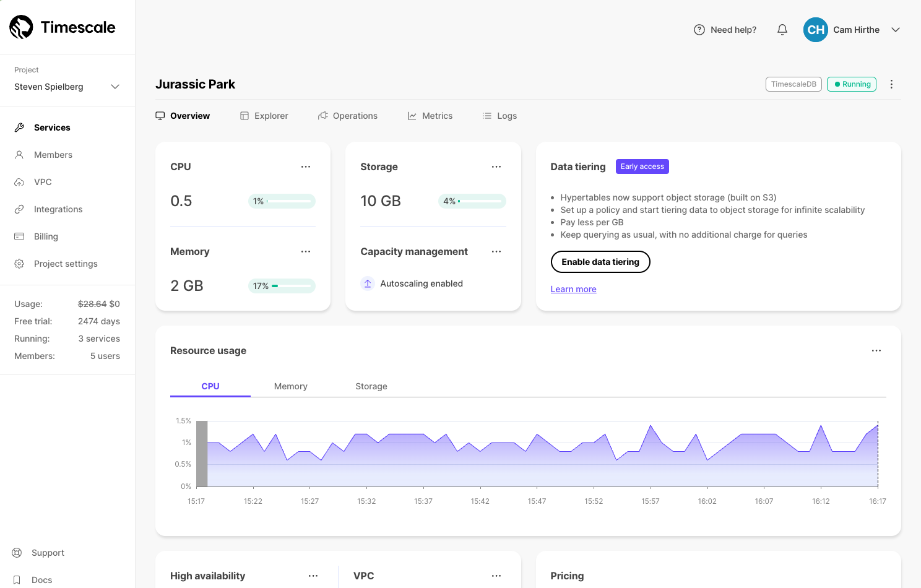Click the Need help question icon

point(699,30)
